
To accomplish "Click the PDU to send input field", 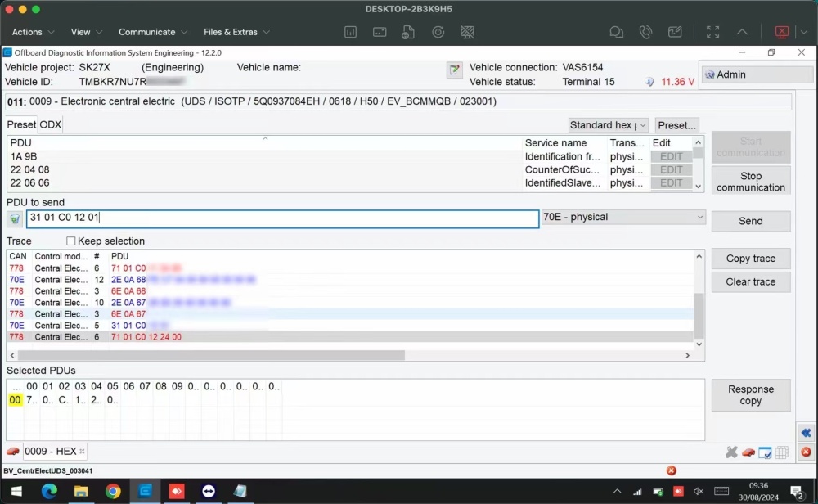I will coord(282,218).
